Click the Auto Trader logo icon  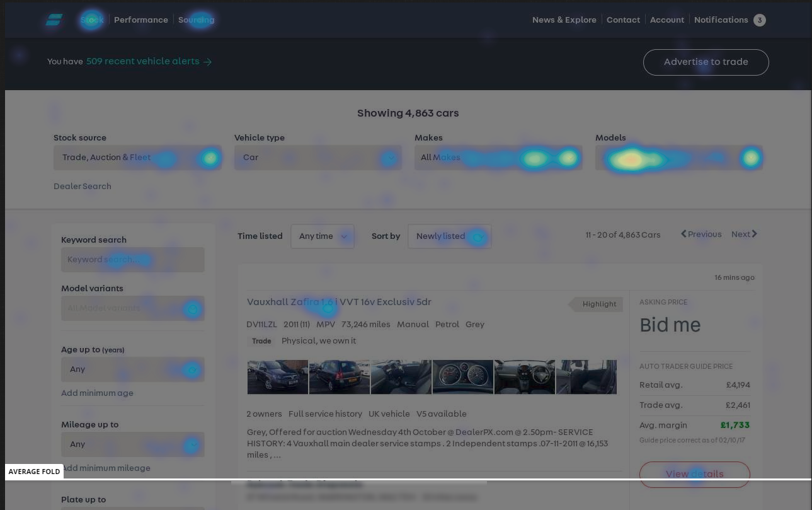click(54, 20)
